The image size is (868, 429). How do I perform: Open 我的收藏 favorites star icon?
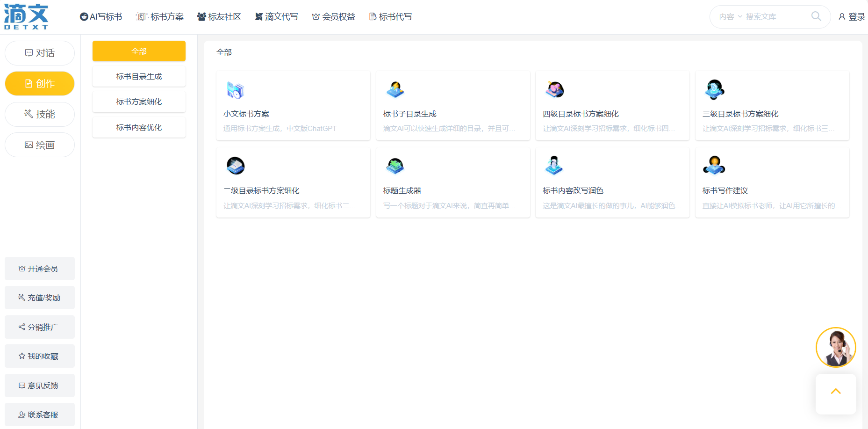coord(21,356)
